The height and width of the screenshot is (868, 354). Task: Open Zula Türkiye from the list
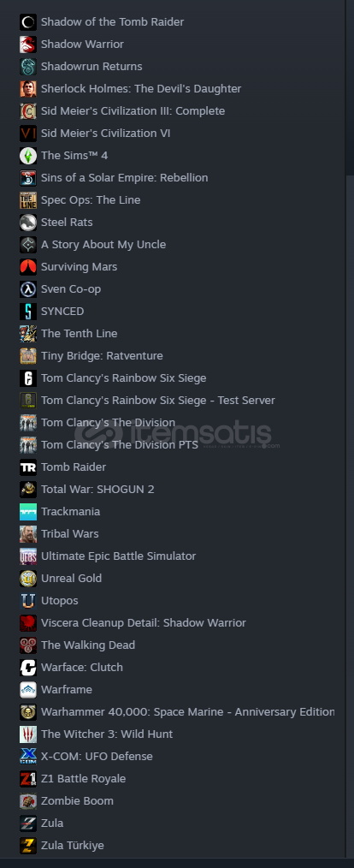pos(73,845)
